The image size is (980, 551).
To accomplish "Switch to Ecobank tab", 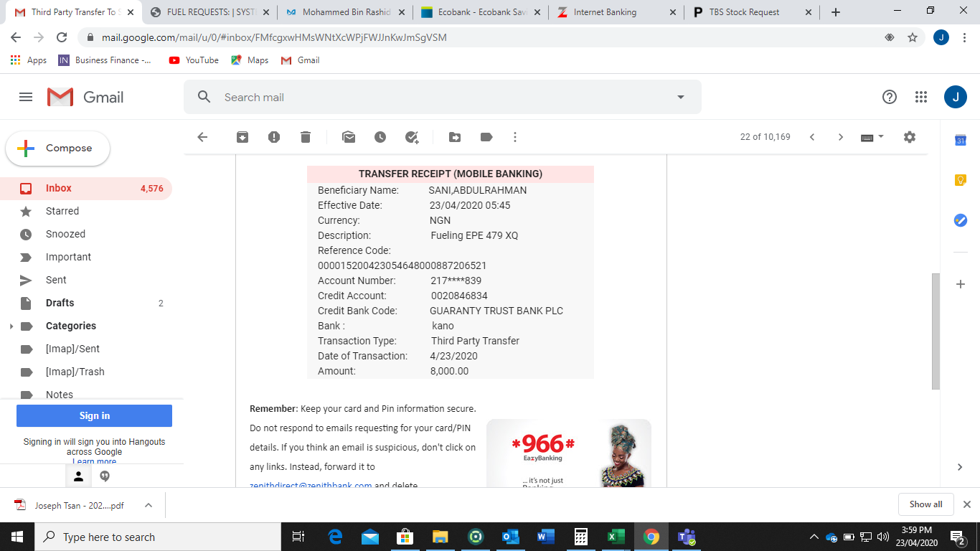I will point(481,12).
